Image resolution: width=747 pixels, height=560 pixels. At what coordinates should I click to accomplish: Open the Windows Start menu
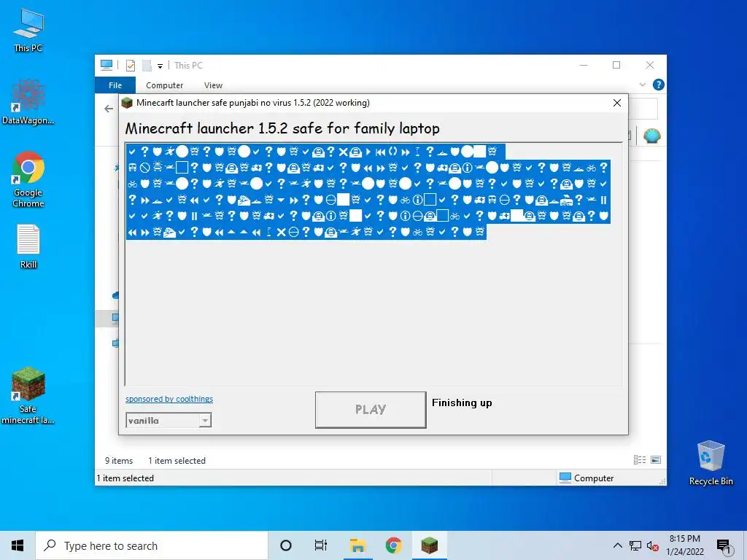[x=18, y=545]
